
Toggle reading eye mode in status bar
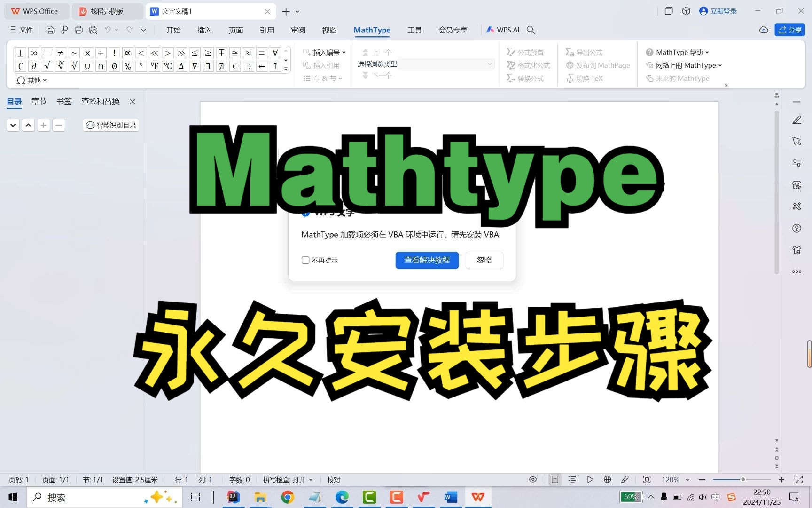[x=533, y=479]
